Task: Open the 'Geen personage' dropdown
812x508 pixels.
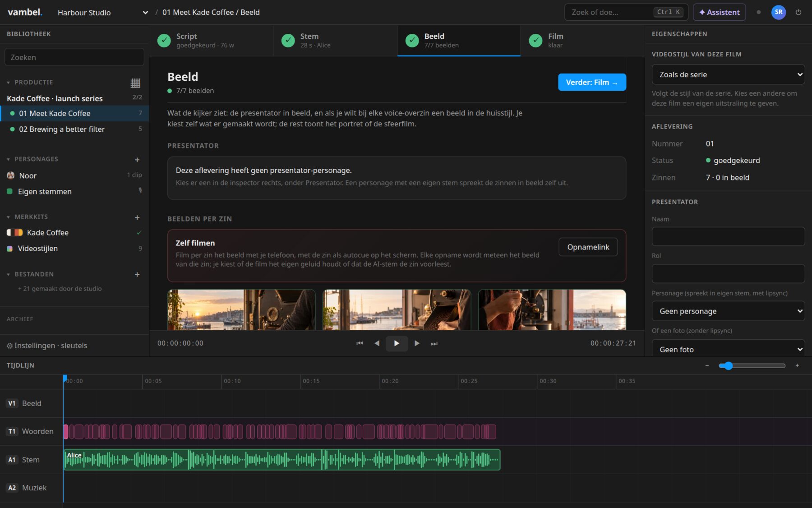Action: point(728,311)
